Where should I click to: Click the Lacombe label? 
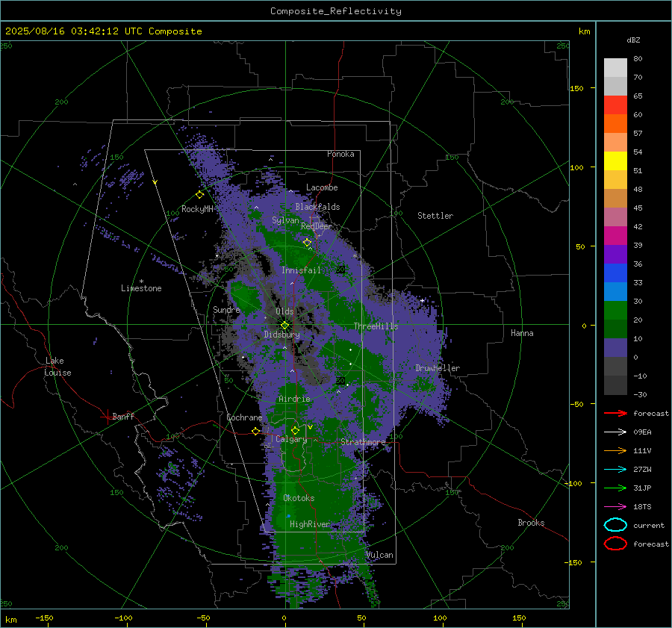(322, 187)
